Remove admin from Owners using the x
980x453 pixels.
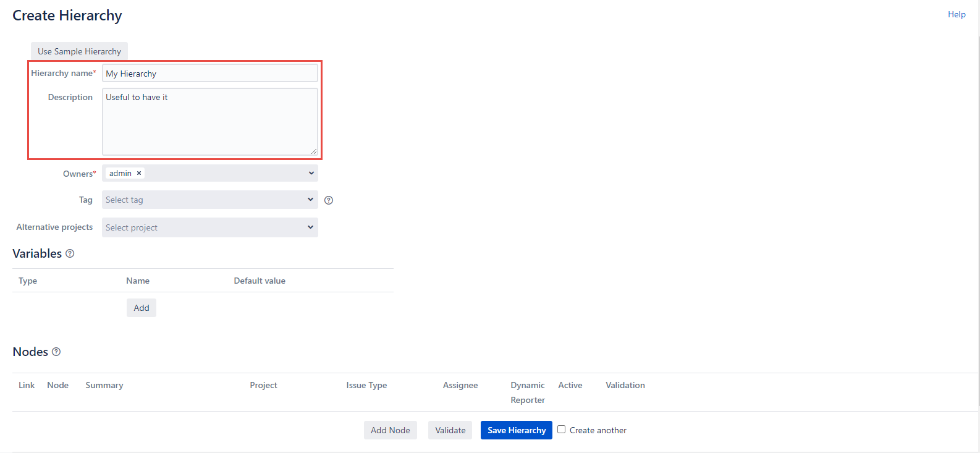tap(139, 174)
